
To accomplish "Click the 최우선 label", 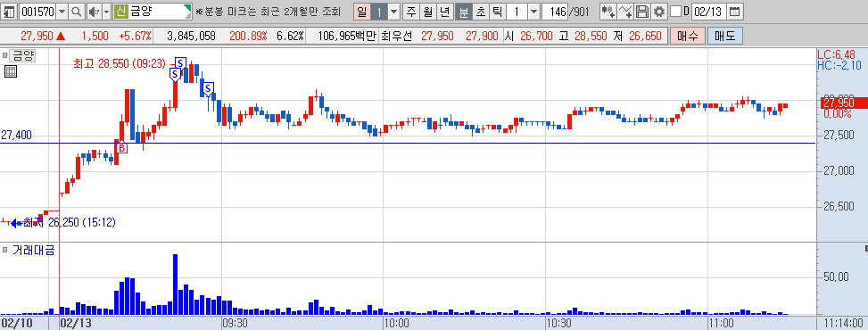I will 397,36.
